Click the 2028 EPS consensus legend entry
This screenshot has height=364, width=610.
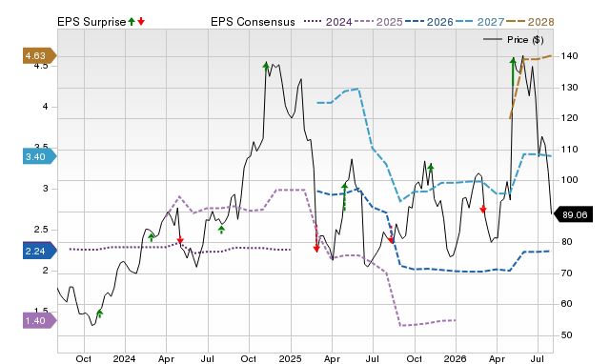(530, 22)
